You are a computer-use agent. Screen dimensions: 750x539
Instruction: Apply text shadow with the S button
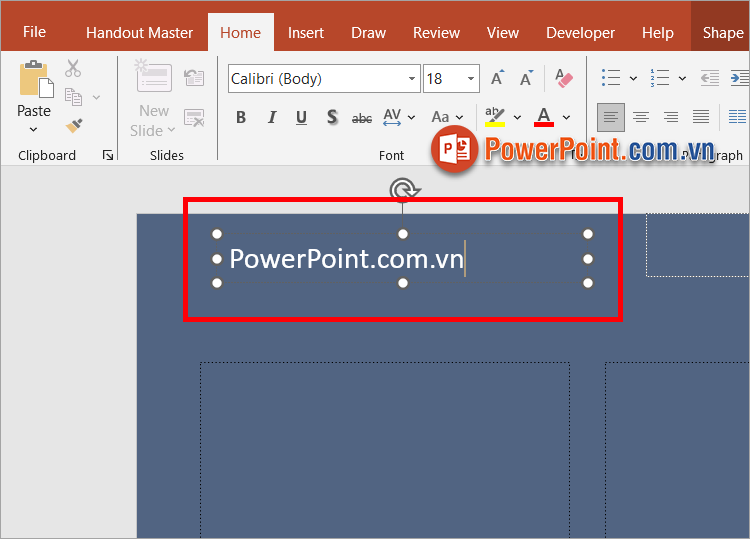[332, 117]
